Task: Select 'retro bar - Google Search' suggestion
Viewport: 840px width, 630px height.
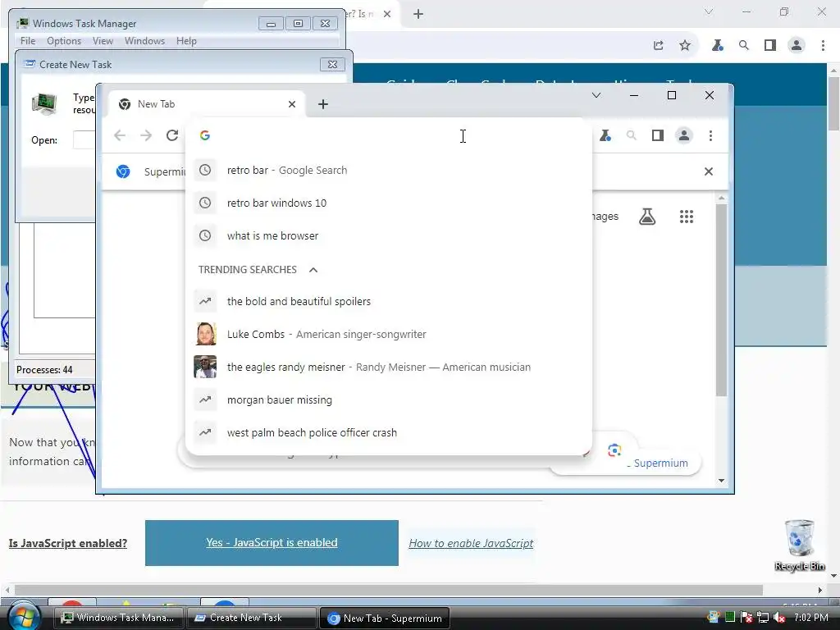Action: (389, 171)
